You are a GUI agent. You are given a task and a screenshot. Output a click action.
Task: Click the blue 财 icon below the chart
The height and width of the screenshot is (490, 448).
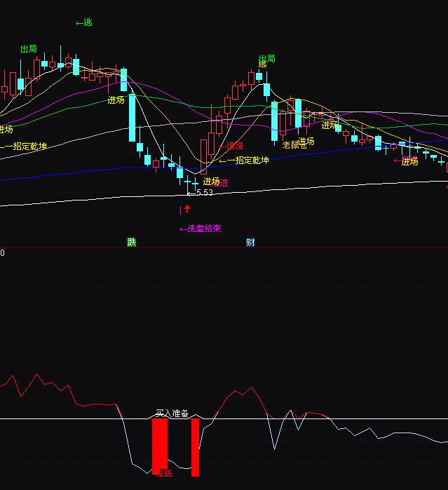pos(250,243)
